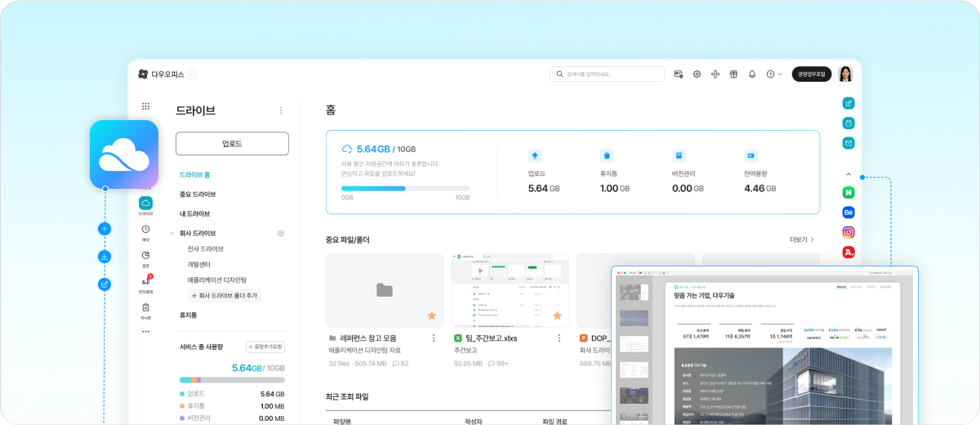
Task: Open 레퍼런스 참고 모음 folder thumbnail
Action: click(x=385, y=290)
